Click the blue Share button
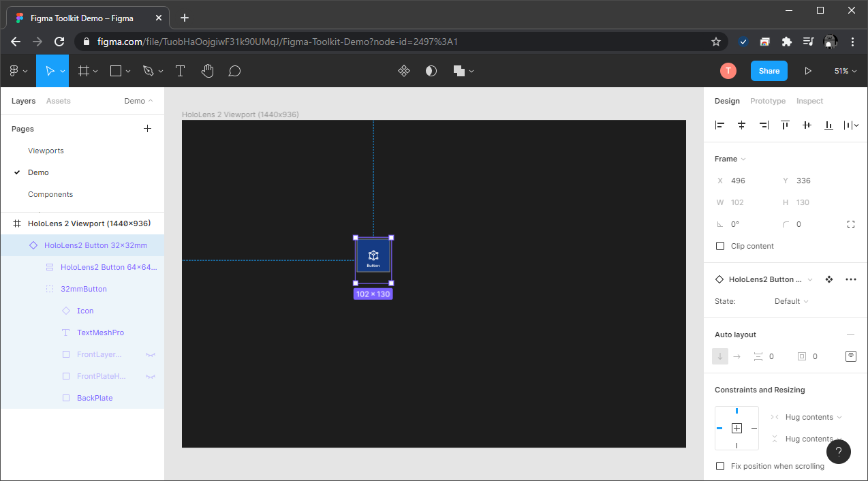The width and height of the screenshot is (868, 481). tap(769, 71)
